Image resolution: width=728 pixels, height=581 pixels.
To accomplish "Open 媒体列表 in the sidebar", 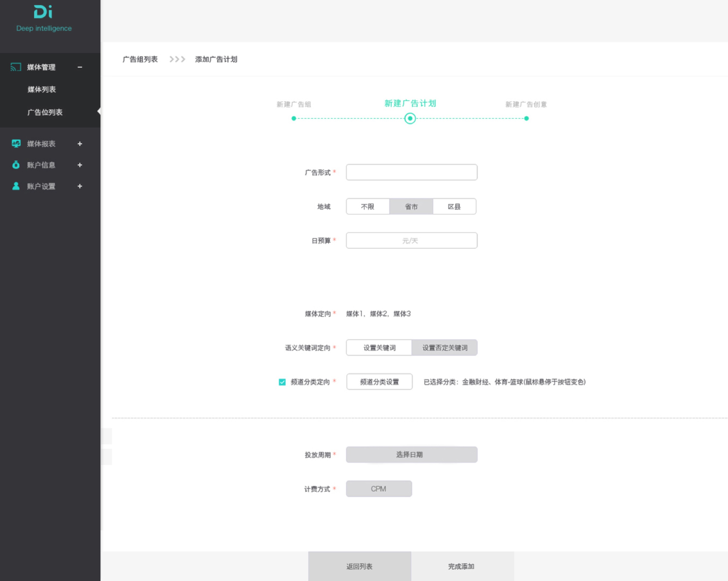I will (41, 89).
